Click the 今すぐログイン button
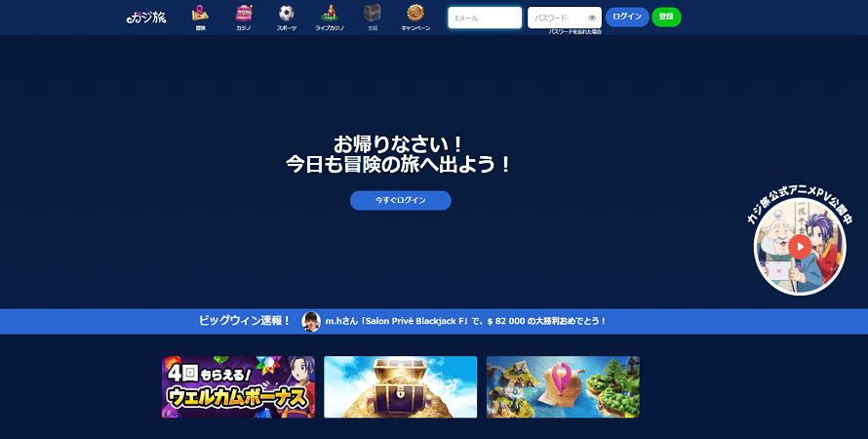 (400, 200)
